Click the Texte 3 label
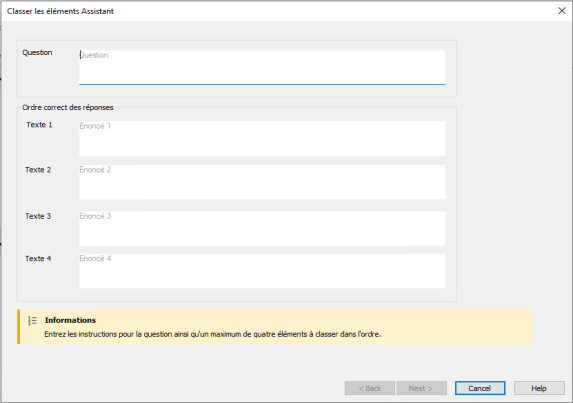The width and height of the screenshot is (573, 403). pos(38,216)
